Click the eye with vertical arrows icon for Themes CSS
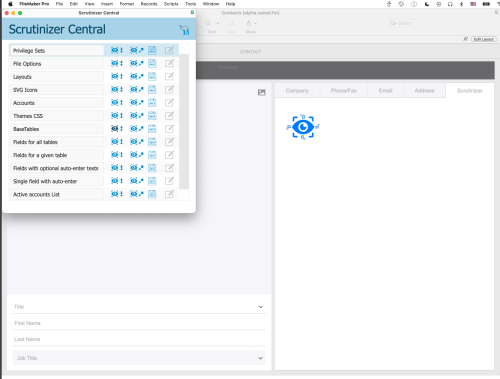500x379 pixels. [117, 116]
